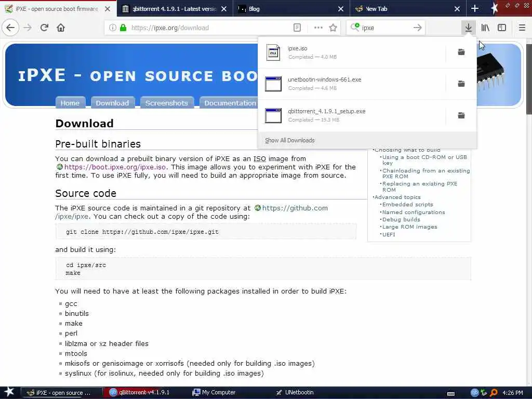
Task: Close the downloads panel via toolbar download icon
Action: click(x=468, y=28)
